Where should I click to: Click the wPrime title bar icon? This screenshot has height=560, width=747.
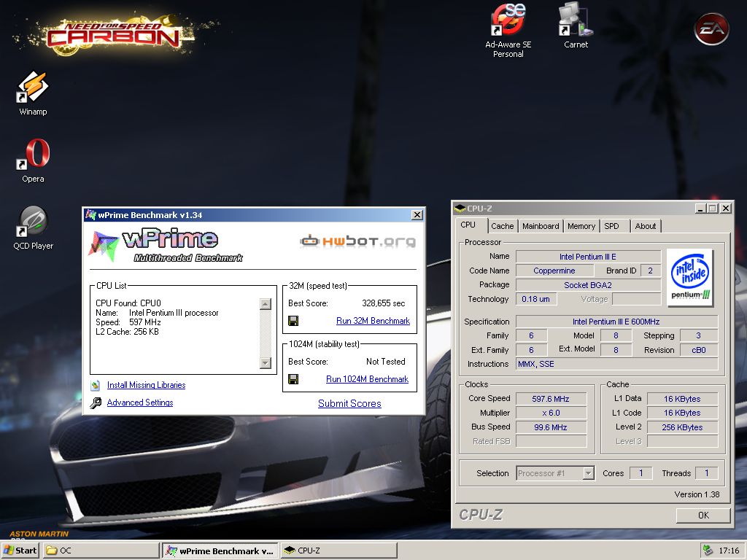(x=90, y=215)
